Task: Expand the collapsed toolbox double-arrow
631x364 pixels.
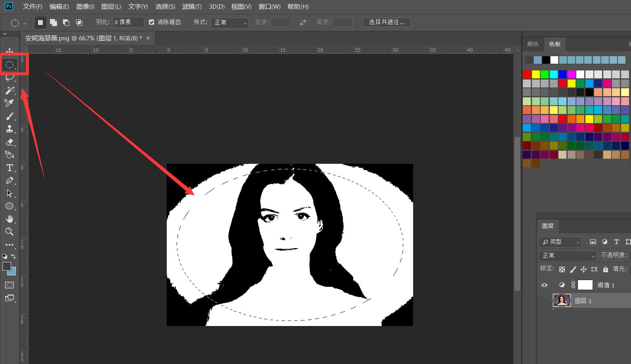Action: (5, 34)
